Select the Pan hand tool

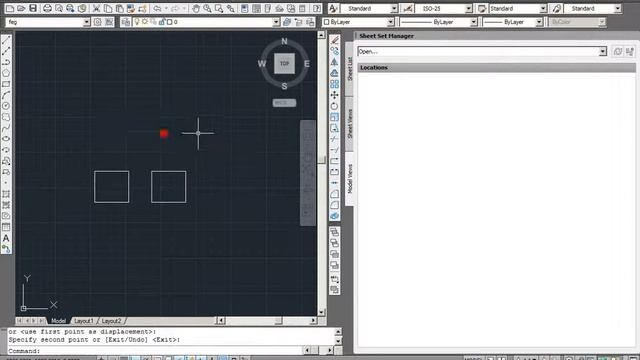point(196,8)
